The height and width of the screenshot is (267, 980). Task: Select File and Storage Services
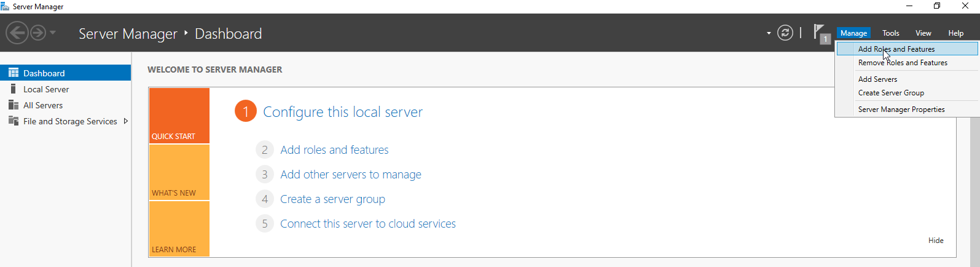click(x=65, y=121)
